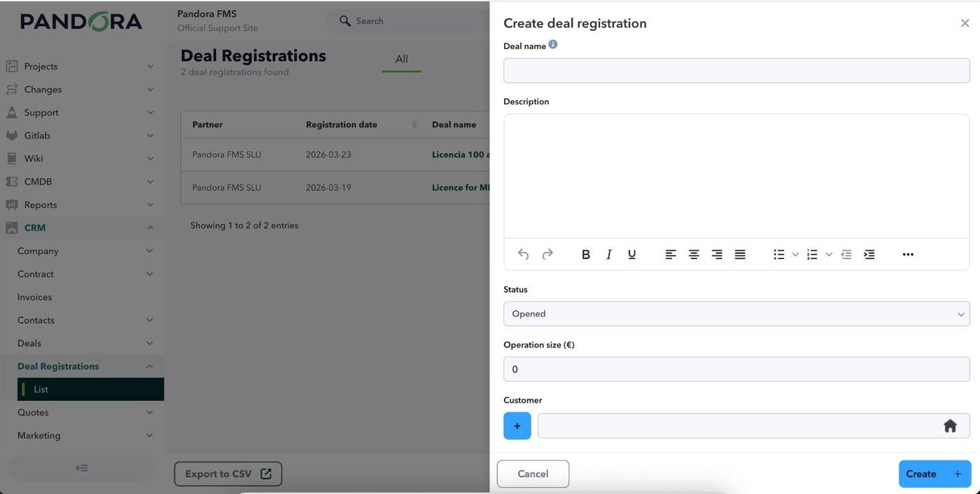Click the Create button
Screen dimensions: 980x494
click(934, 474)
